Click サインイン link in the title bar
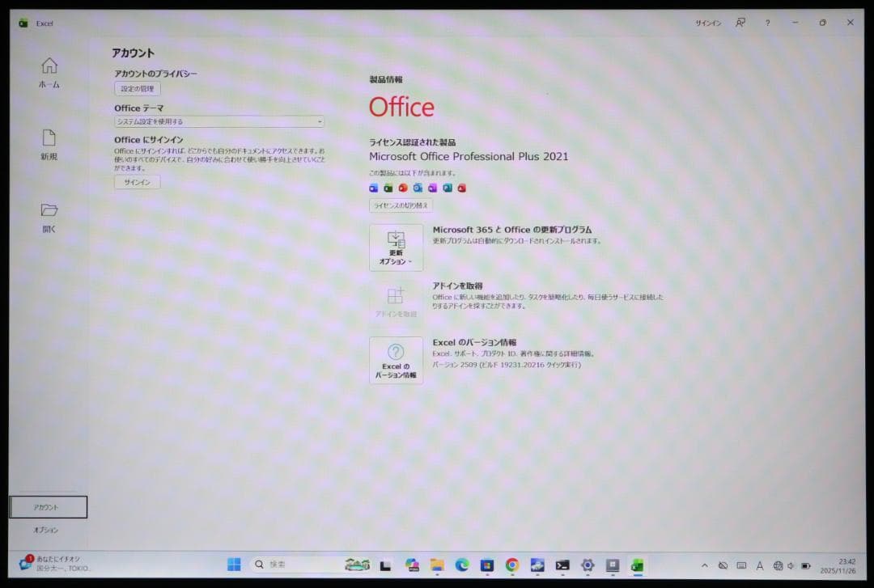This screenshot has height=588, width=874. click(708, 23)
